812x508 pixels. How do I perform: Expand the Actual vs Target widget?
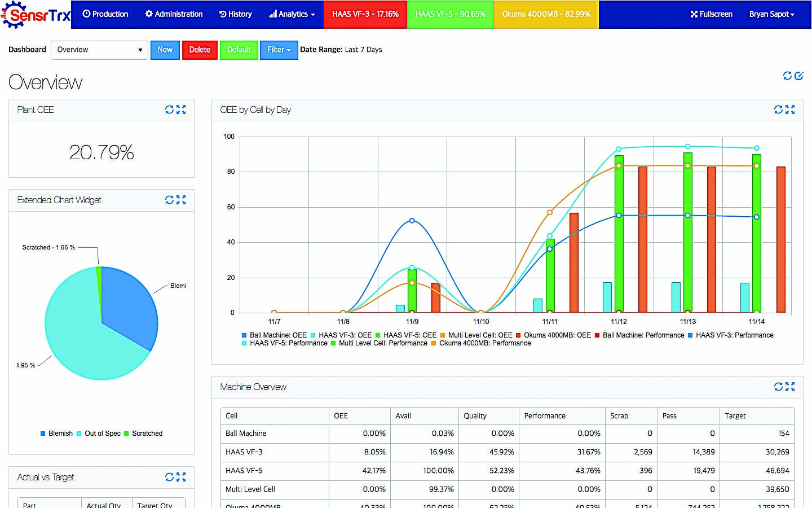(x=181, y=477)
